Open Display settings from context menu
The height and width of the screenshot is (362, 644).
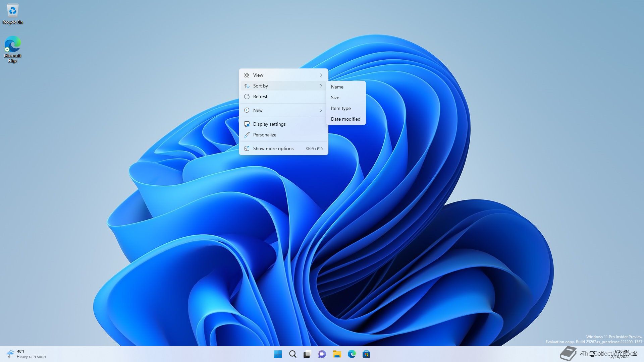pos(283,124)
